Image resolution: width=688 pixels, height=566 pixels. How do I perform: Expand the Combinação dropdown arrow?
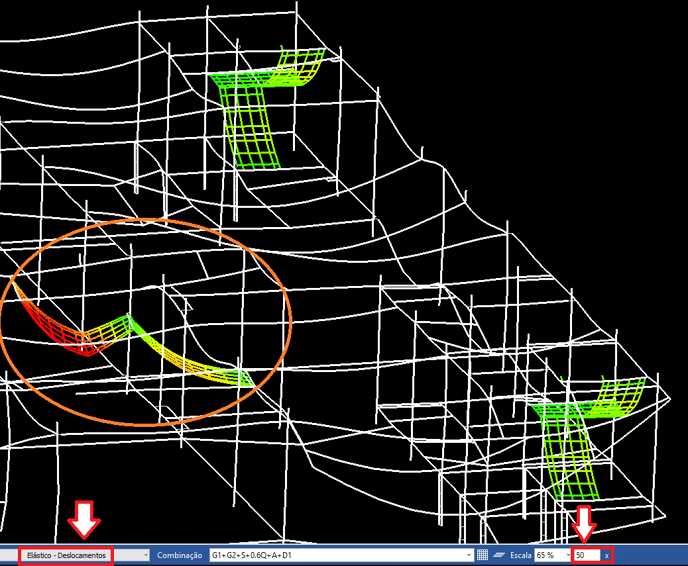[469, 555]
